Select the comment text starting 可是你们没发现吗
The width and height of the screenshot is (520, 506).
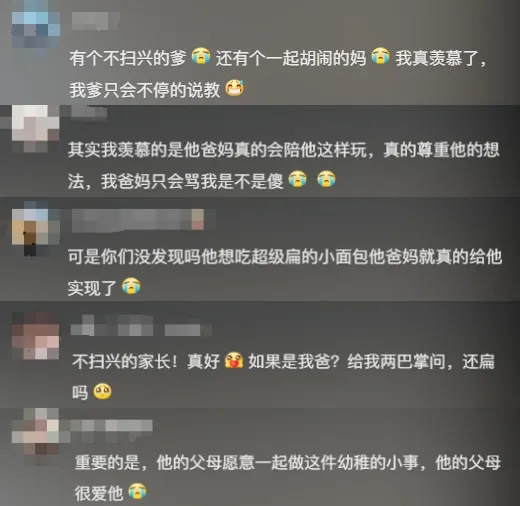[285, 272]
